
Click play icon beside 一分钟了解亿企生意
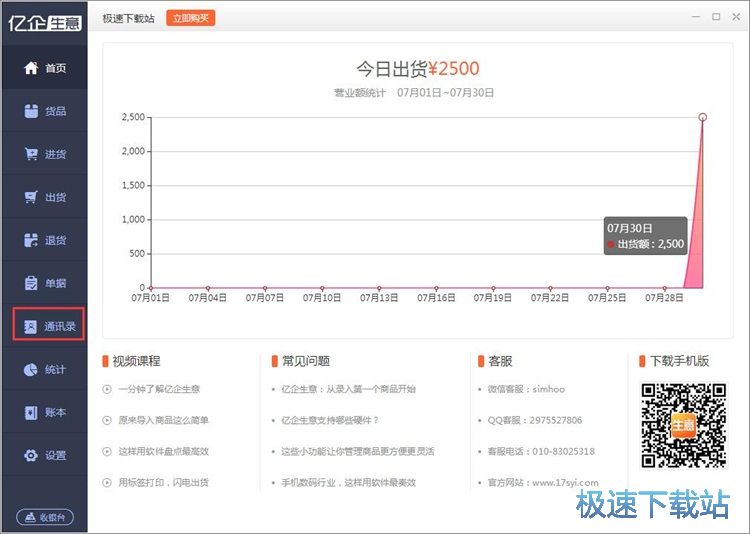(x=107, y=389)
